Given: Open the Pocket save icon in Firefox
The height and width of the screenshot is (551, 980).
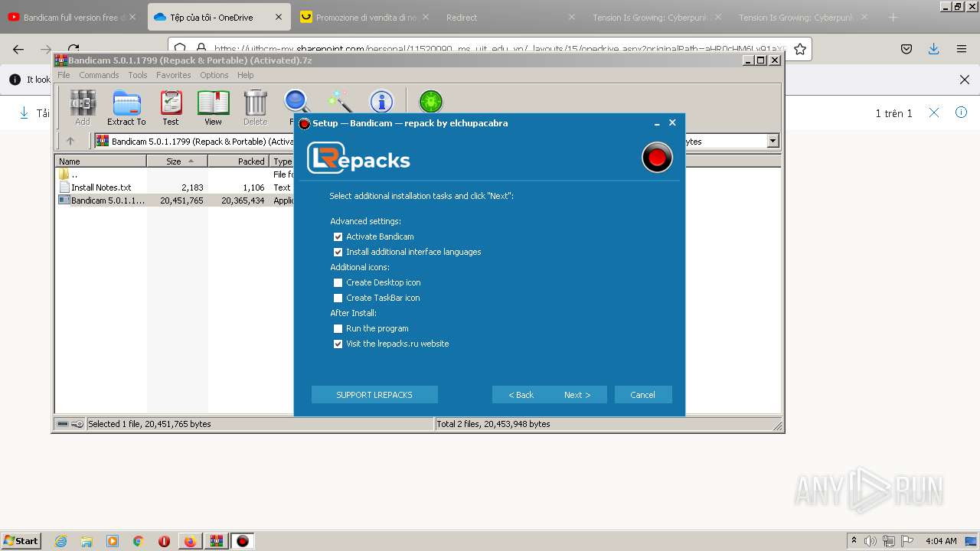Looking at the screenshot, I should pos(906,49).
